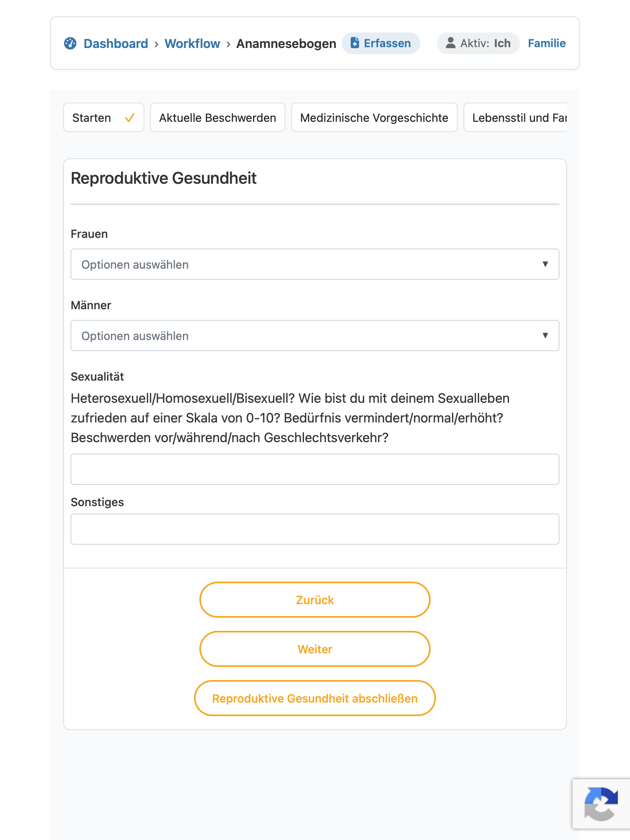The image size is (630, 840).
Task: Click the chevron separator after Dashboard
Action: 156,44
